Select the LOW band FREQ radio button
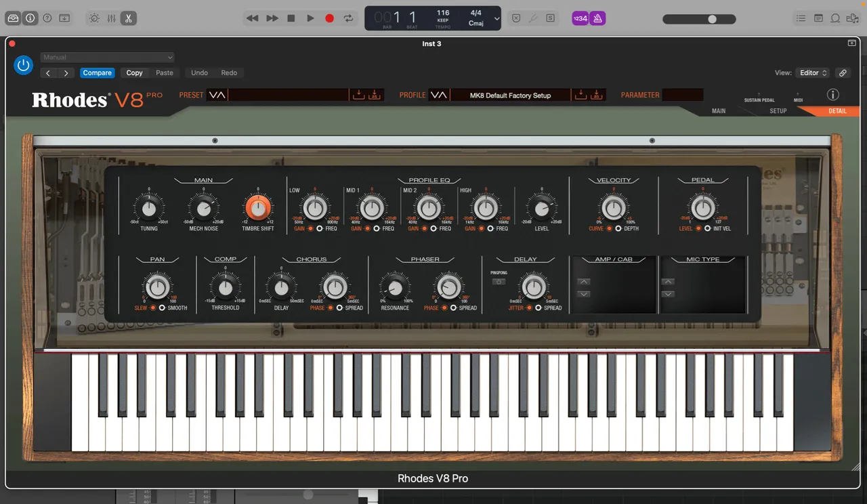Viewport: 867px width, 504px height. point(320,229)
